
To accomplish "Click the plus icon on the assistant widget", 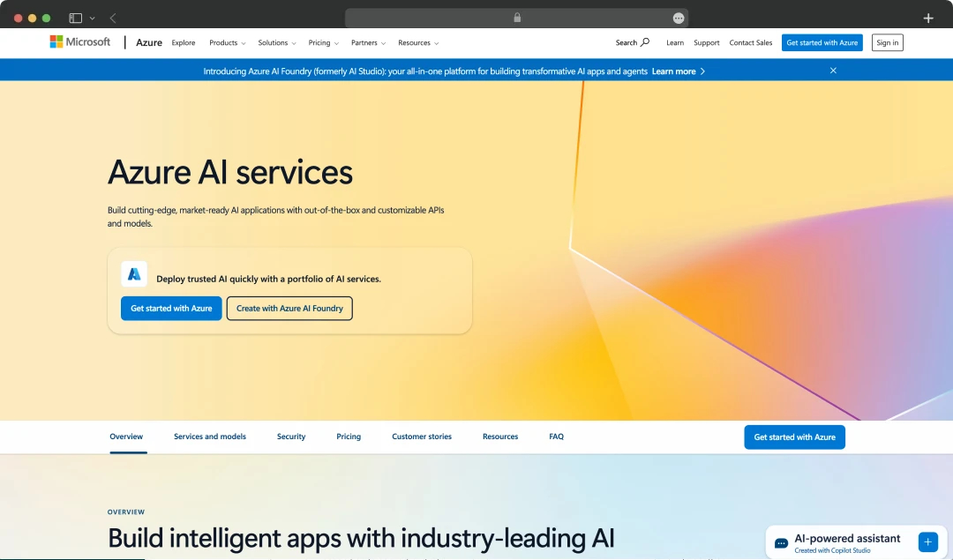I will [x=927, y=541].
